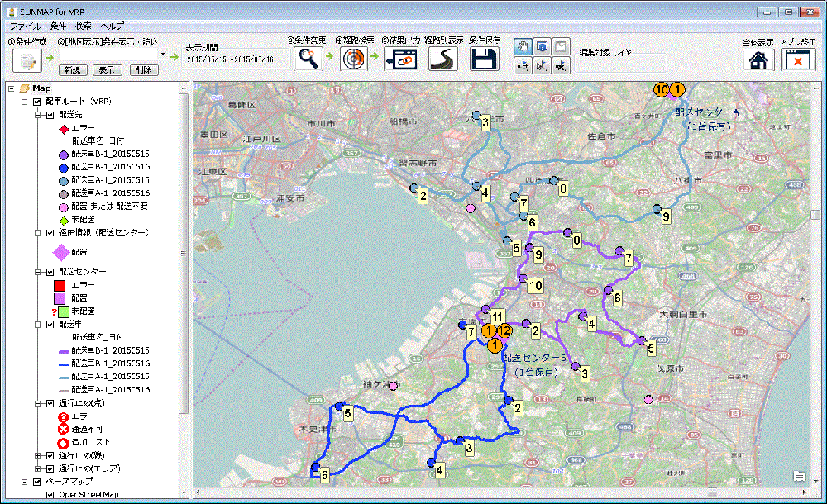Select the hand pan tool

click(523, 47)
